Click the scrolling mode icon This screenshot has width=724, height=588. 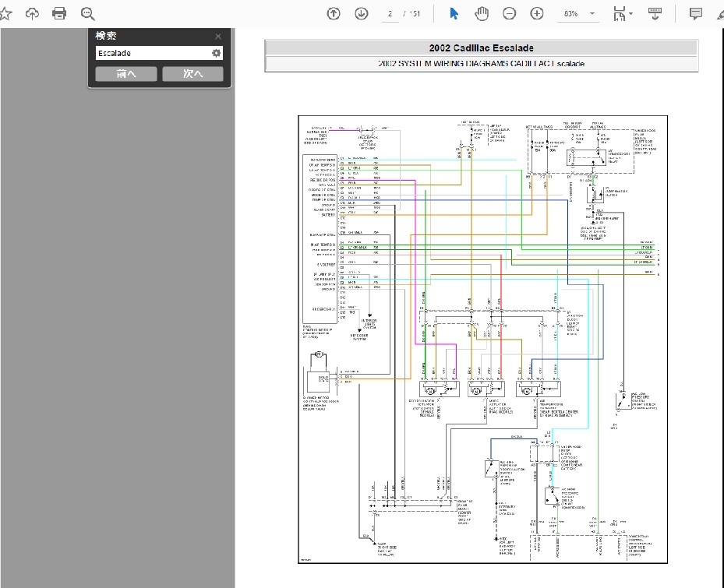(655, 14)
